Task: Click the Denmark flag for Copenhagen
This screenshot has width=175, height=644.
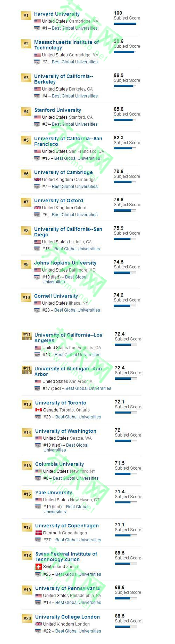Action: [x=39, y=533]
